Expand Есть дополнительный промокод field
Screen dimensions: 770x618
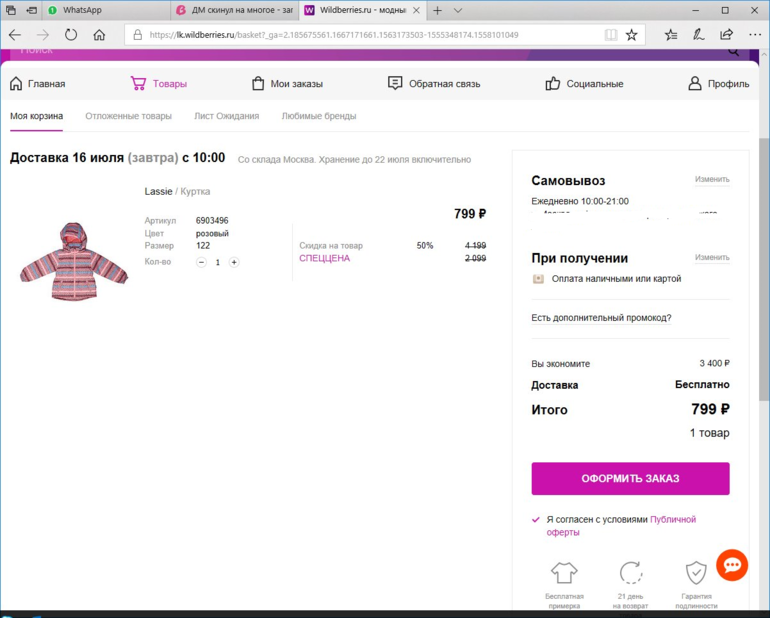(601, 318)
